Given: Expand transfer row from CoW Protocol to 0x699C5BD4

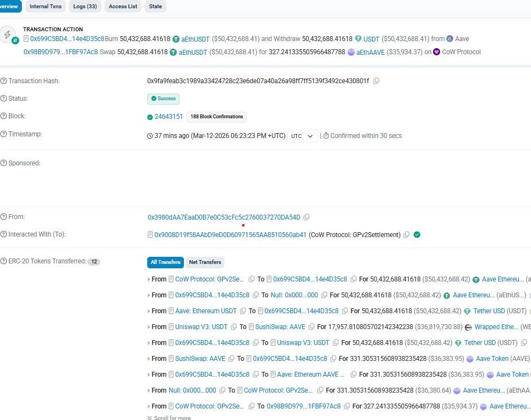Looking at the screenshot, I should tap(149, 279).
